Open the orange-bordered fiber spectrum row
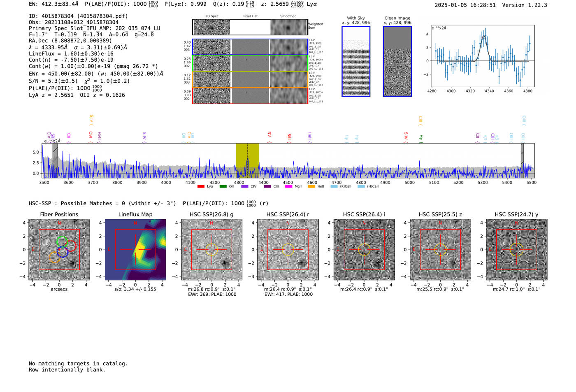 [x=250, y=79]
